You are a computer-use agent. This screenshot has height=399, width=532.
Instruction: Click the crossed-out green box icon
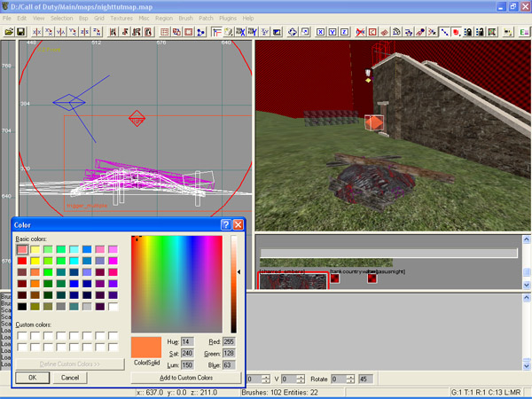pyautogui.click(x=492, y=32)
